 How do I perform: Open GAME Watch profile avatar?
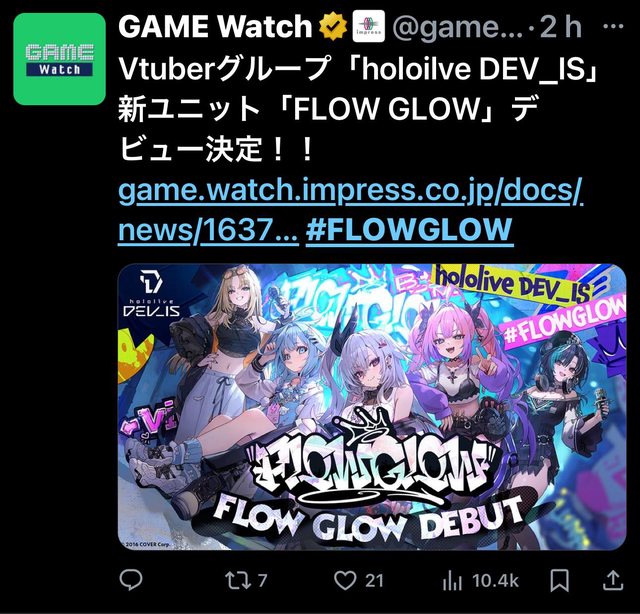(60, 59)
